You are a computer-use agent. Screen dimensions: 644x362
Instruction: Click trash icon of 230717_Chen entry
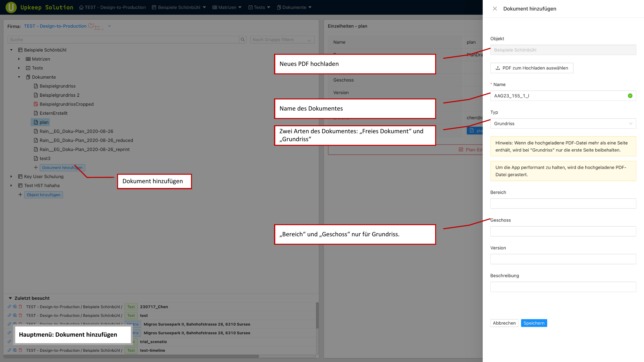tap(21, 306)
